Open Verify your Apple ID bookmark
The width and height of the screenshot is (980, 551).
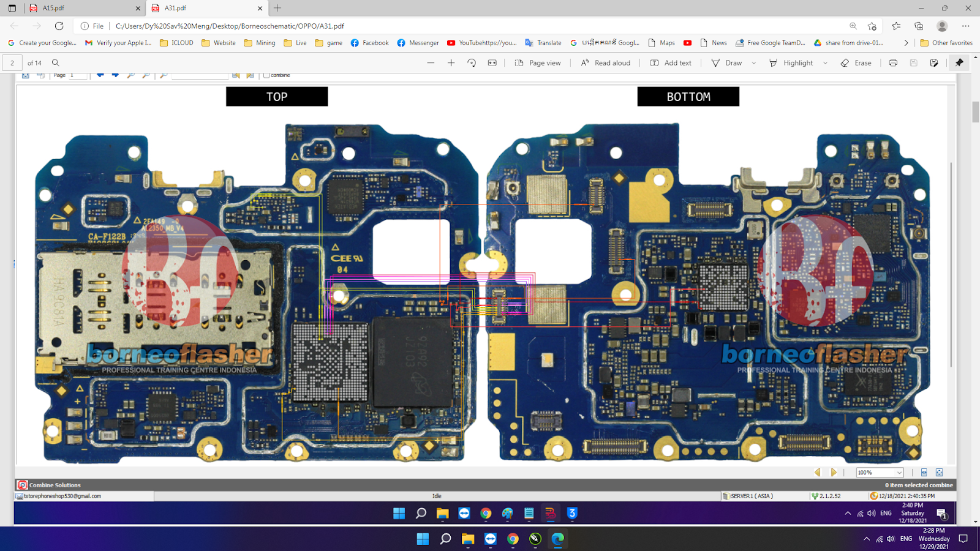tap(118, 43)
